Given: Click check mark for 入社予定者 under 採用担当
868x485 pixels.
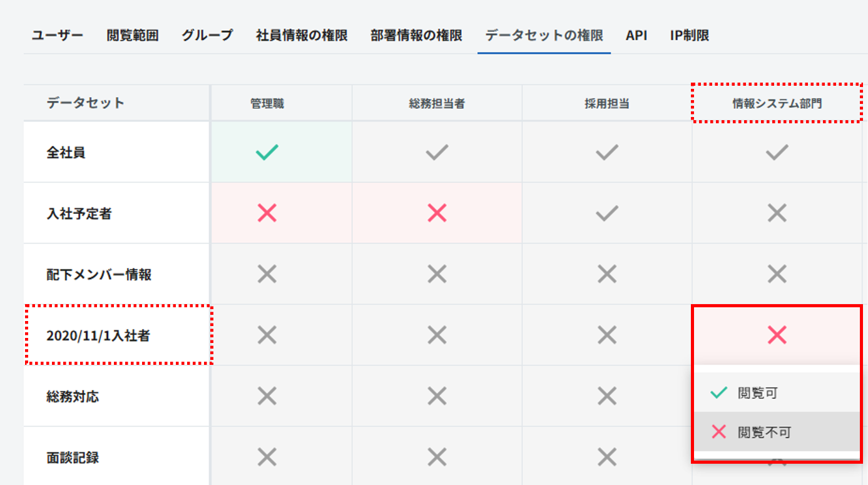Looking at the screenshot, I should [606, 213].
